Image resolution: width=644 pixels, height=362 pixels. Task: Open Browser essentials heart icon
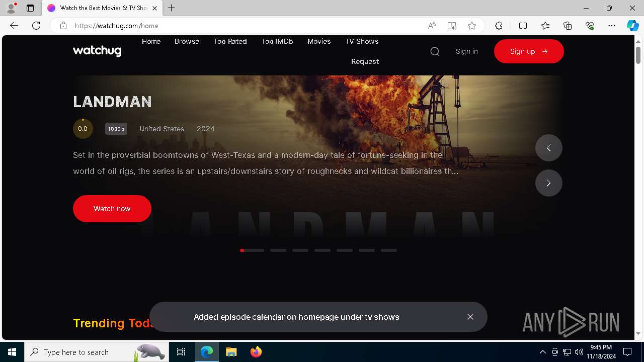[x=590, y=26]
